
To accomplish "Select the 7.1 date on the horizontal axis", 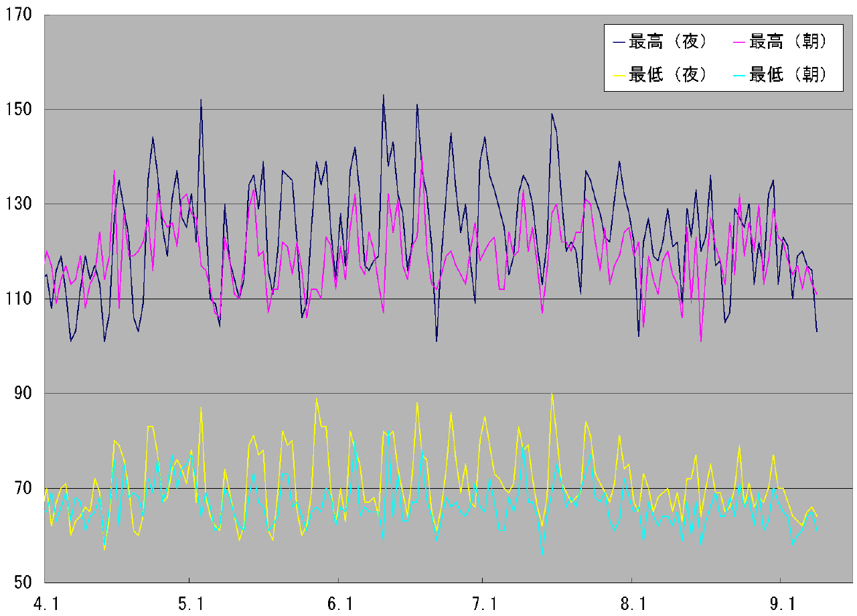I will click(x=483, y=603).
